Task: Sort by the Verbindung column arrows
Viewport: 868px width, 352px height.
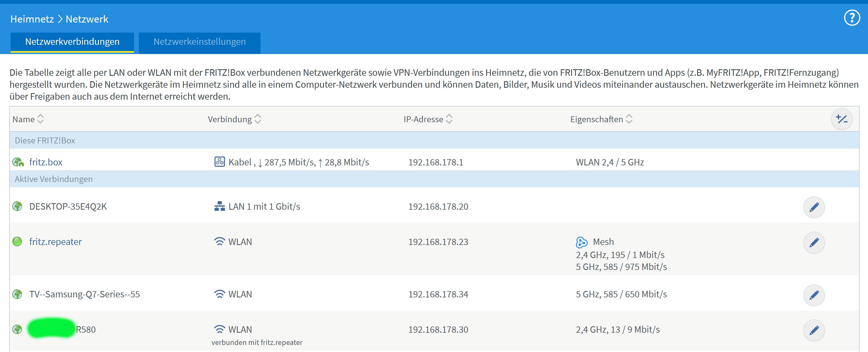Action: (258, 119)
